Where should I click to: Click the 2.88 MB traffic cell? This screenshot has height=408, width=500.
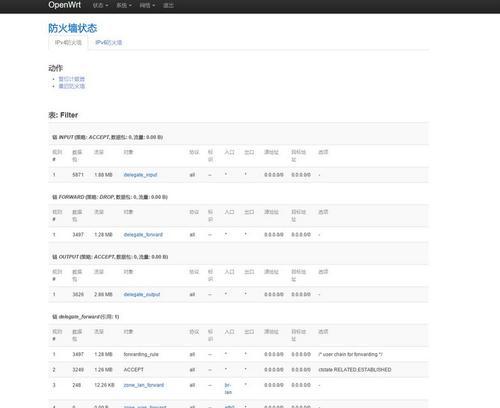[x=103, y=294]
